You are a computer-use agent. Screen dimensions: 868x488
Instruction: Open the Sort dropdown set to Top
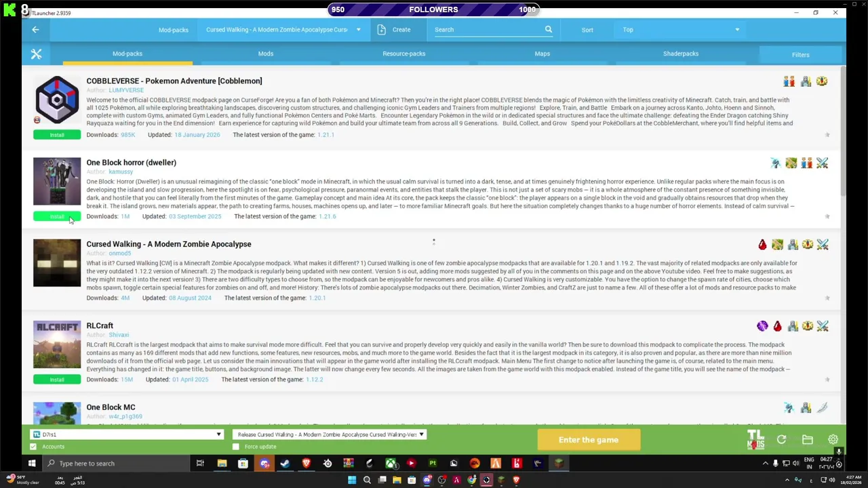click(x=681, y=30)
